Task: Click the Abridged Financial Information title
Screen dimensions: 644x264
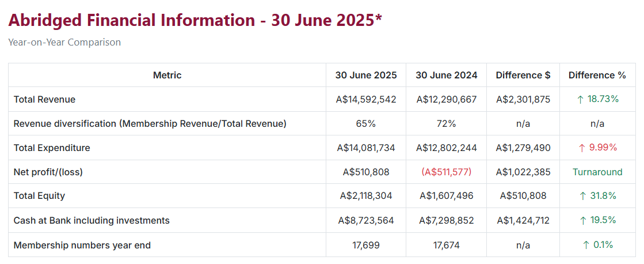Action: tap(195, 21)
